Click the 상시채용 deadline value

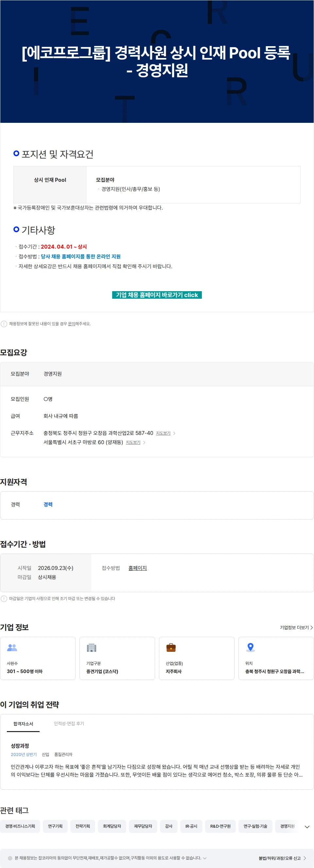tap(47, 577)
